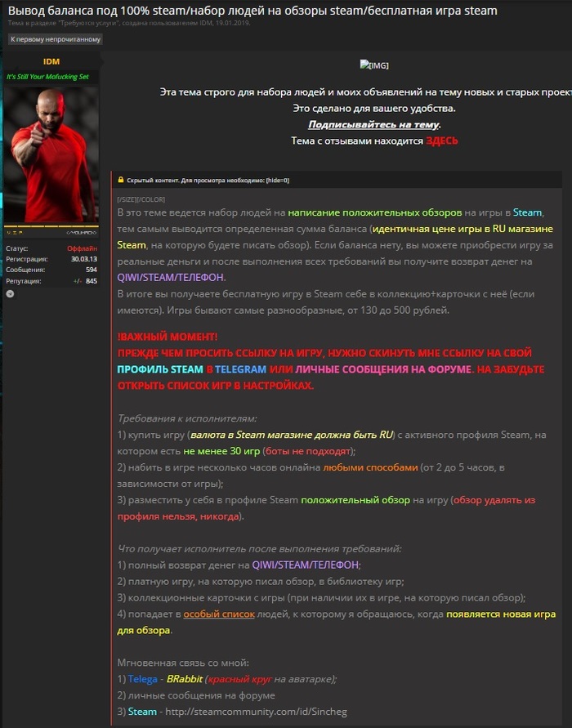Viewport: 572px width, 728px height.
Task: Click the 'Оффлайн' status text
Action: point(83,248)
